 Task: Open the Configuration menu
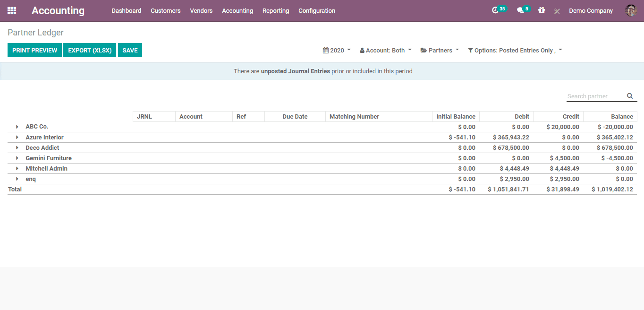317,10
